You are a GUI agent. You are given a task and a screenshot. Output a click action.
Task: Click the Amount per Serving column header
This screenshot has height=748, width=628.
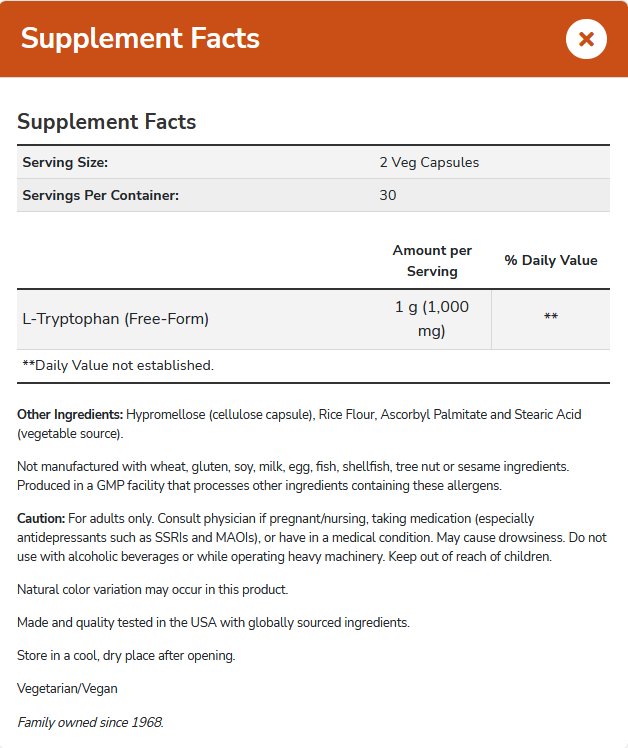click(432, 260)
